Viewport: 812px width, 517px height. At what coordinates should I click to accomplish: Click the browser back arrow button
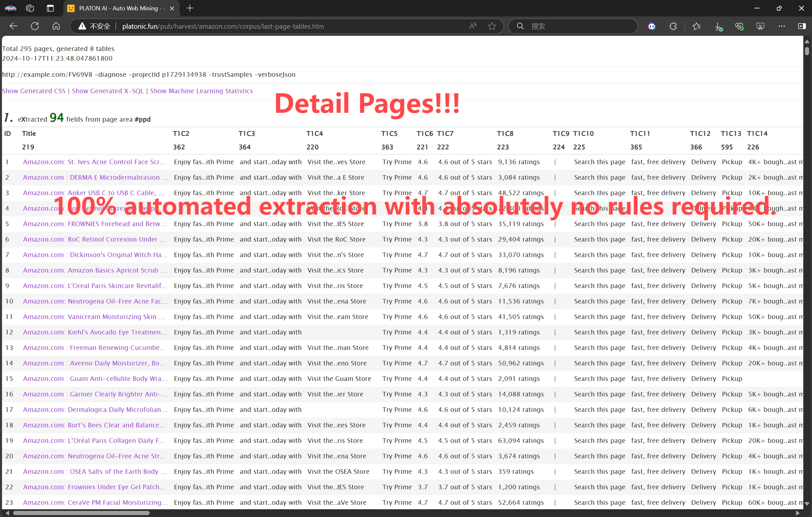tap(14, 26)
